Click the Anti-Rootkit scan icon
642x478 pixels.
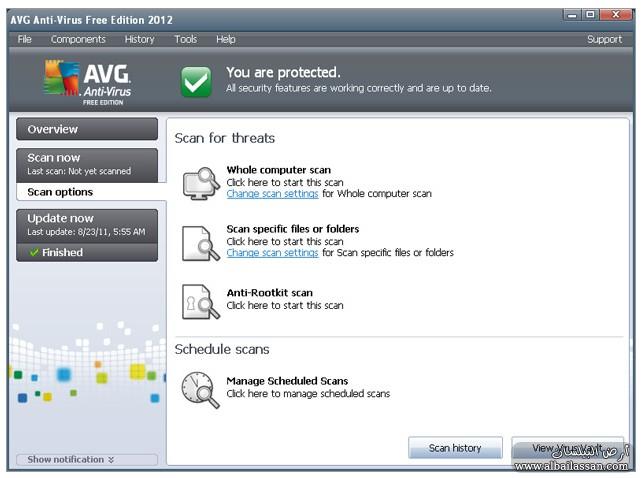(x=201, y=302)
